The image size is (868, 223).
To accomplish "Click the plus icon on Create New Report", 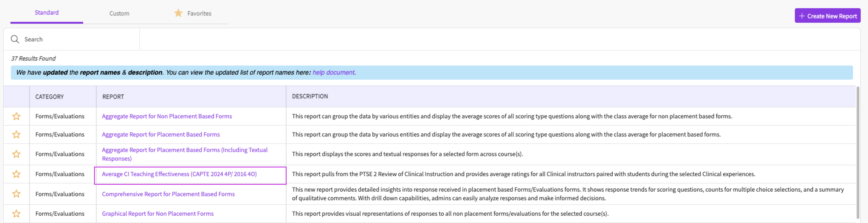I will point(802,16).
